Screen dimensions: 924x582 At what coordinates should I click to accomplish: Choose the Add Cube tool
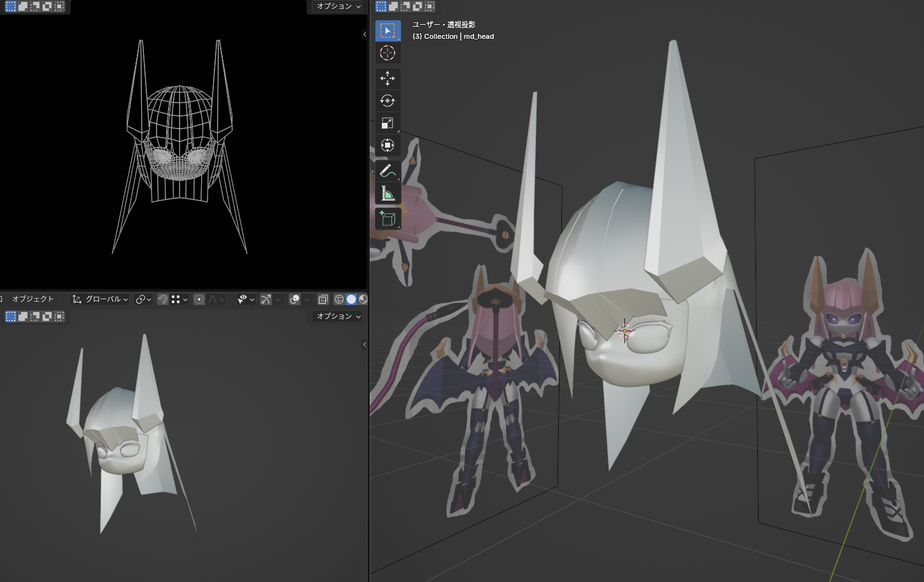click(388, 218)
